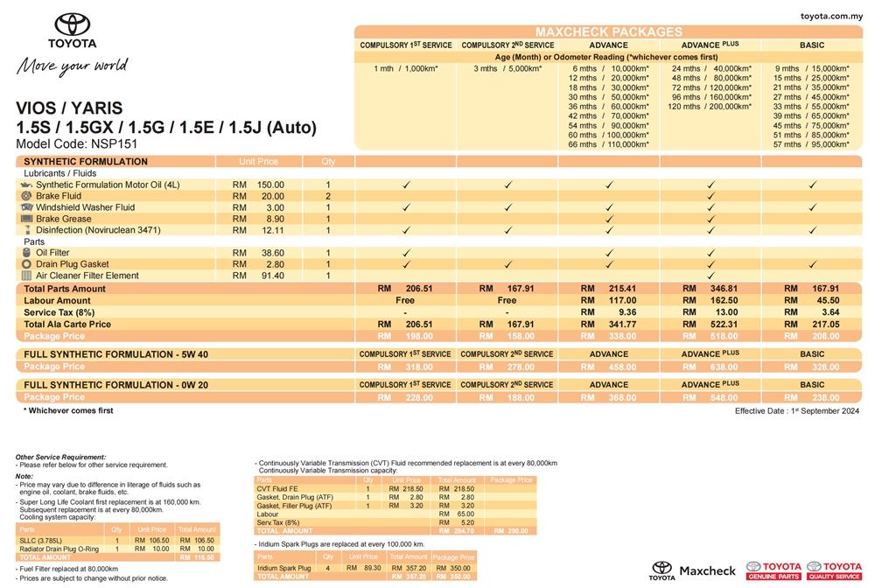Click the Brake Grease row icon
Image resolution: width=875 pixels, height=588 pixels.
pos(26,219)
